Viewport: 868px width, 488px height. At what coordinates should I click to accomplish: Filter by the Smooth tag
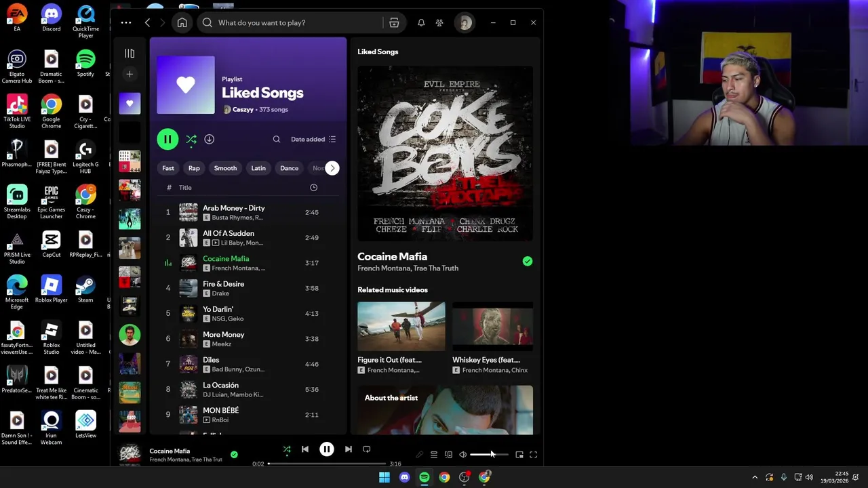pos(225,168)
